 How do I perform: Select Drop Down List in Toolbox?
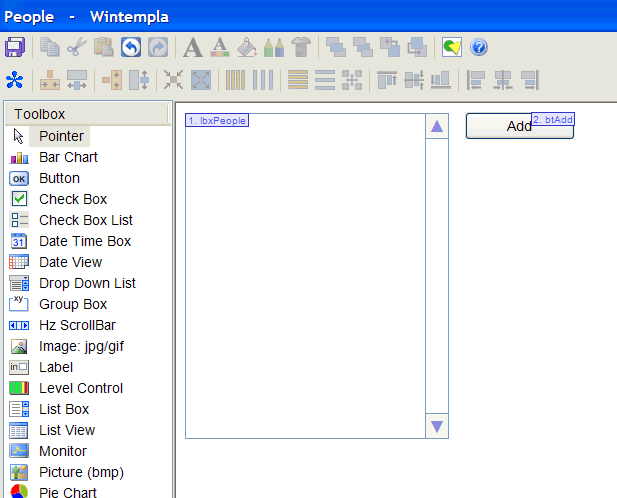click(87, 283)
